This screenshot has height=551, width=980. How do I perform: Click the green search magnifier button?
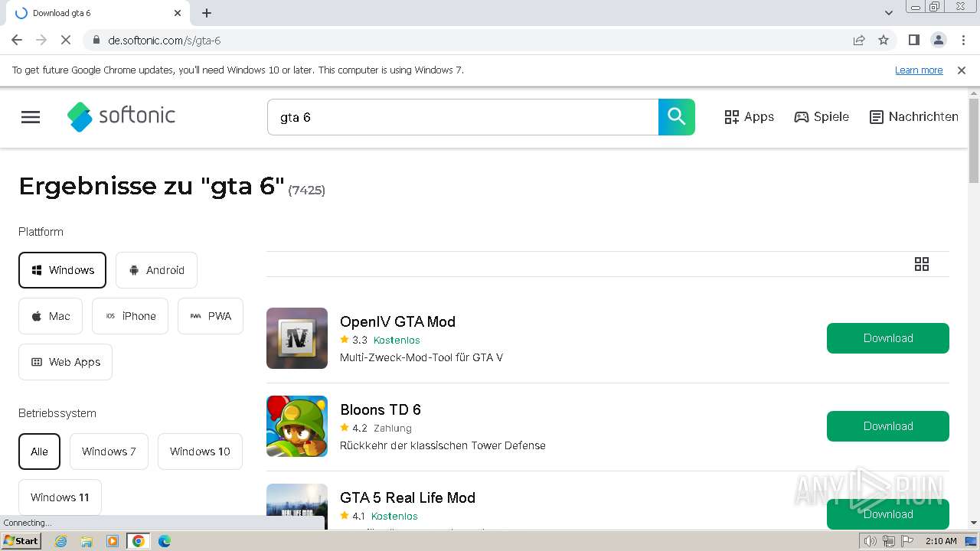click(677, 117)
